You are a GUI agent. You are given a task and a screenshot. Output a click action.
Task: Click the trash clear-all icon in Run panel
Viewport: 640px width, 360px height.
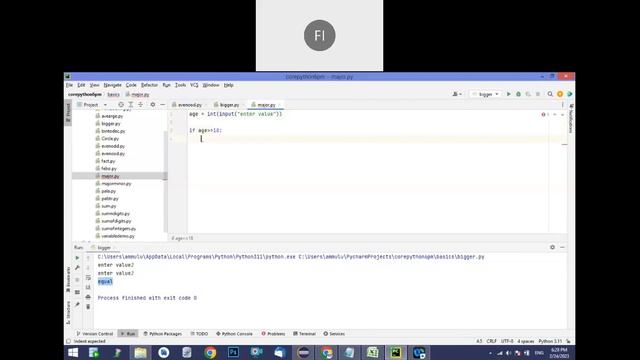click(88, 307)
